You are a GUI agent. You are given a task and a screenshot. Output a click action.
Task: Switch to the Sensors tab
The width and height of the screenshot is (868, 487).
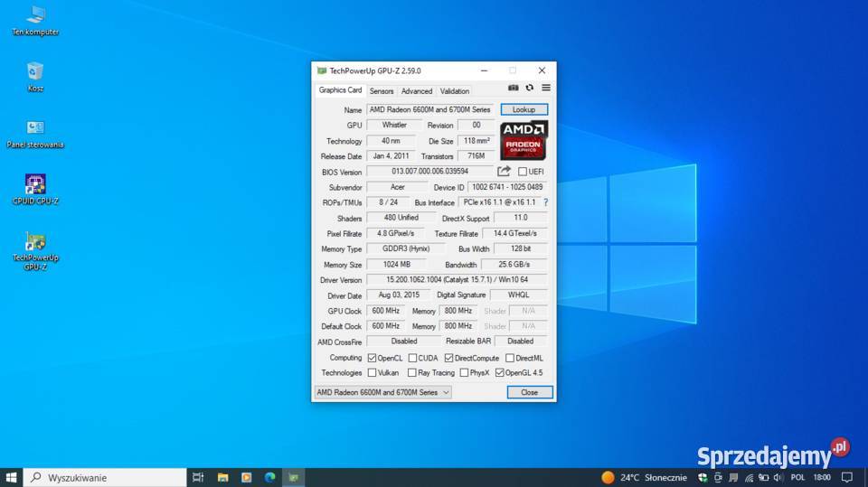tap(382, 91)
